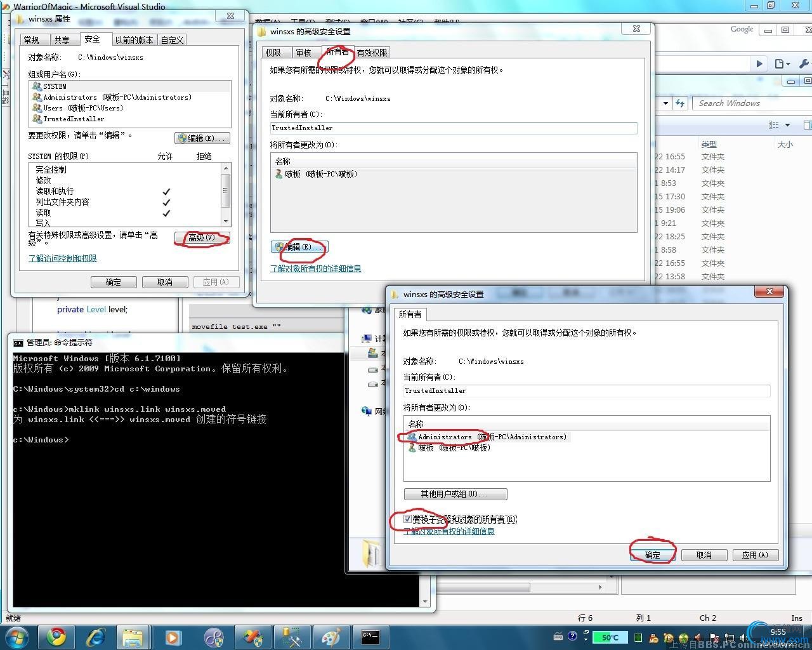
Task: Click the 读取和执行 permission row
Action: [124, 191]
